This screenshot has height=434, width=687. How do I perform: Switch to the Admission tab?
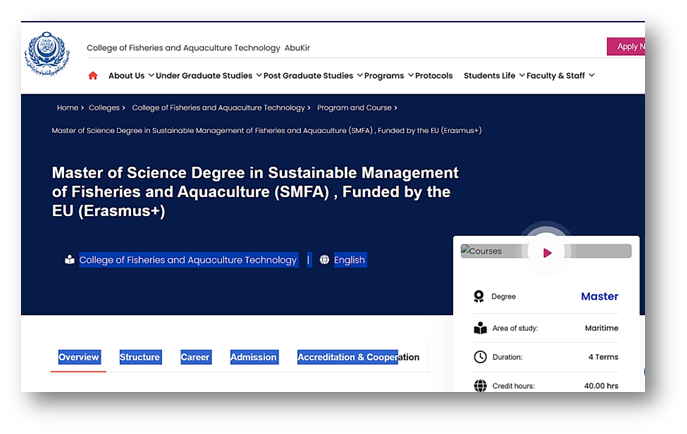pyautogui.click(x=253, y=357)
